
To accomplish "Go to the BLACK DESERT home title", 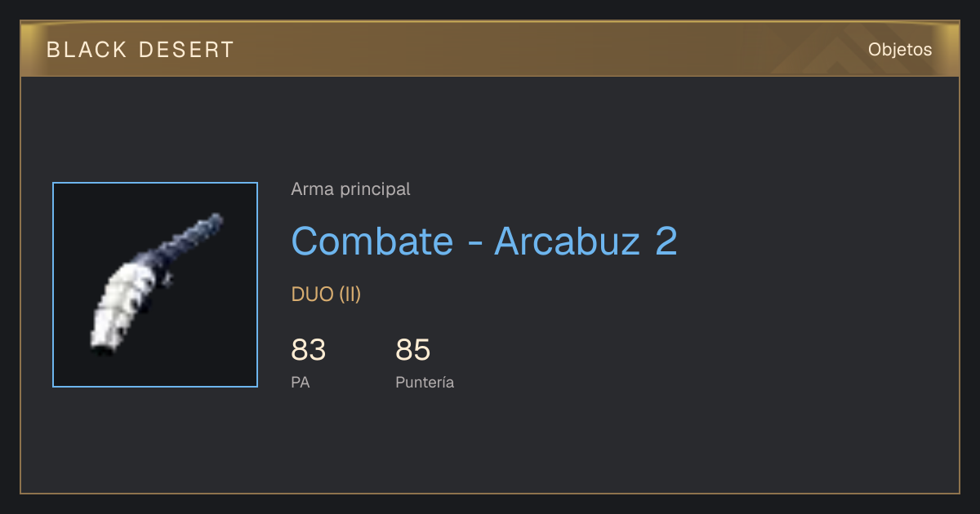I will coord(140,50).
